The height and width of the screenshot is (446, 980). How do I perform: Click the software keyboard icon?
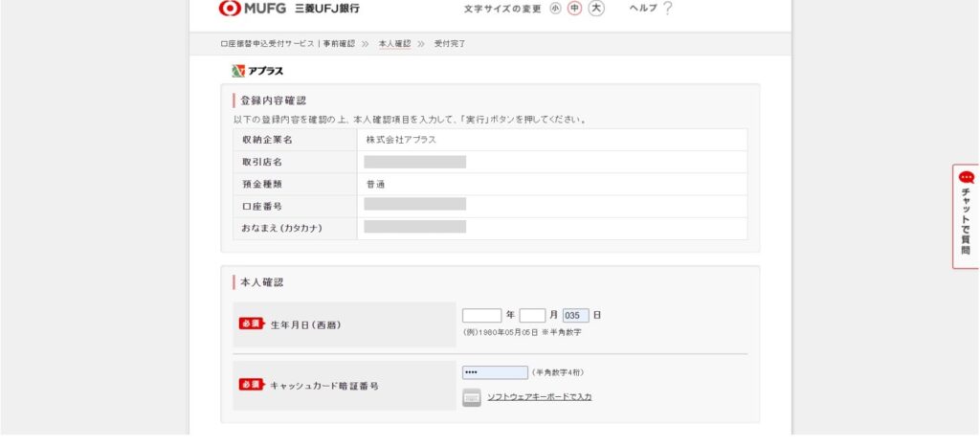click(x=472, y=397)
